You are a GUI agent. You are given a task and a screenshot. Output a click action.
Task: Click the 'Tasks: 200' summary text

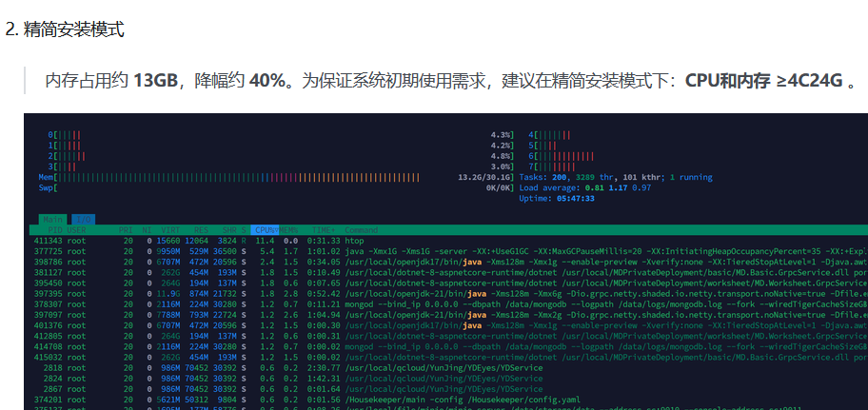(x=542, y=178)
